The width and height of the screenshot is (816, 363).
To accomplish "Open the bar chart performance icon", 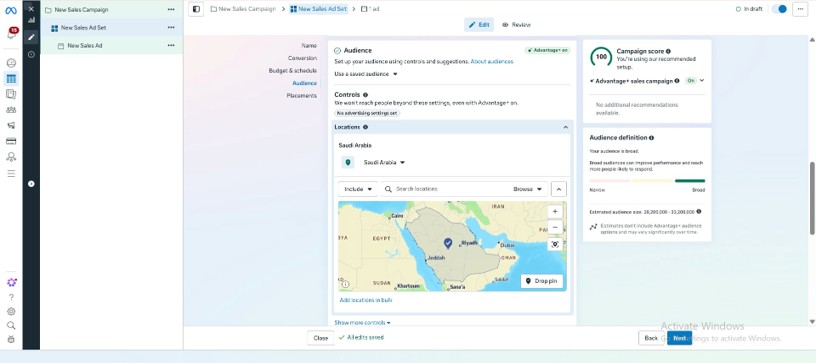I will tap(31, 20).
